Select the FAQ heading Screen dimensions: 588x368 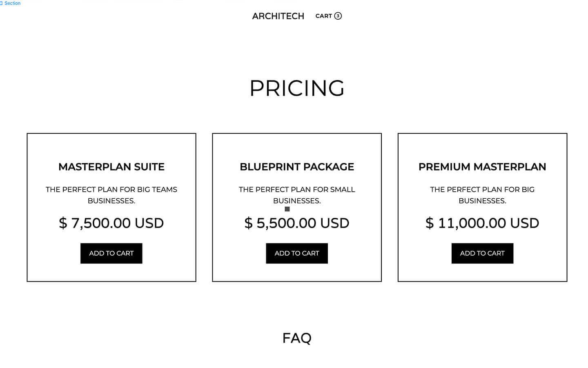click(297, 337)
